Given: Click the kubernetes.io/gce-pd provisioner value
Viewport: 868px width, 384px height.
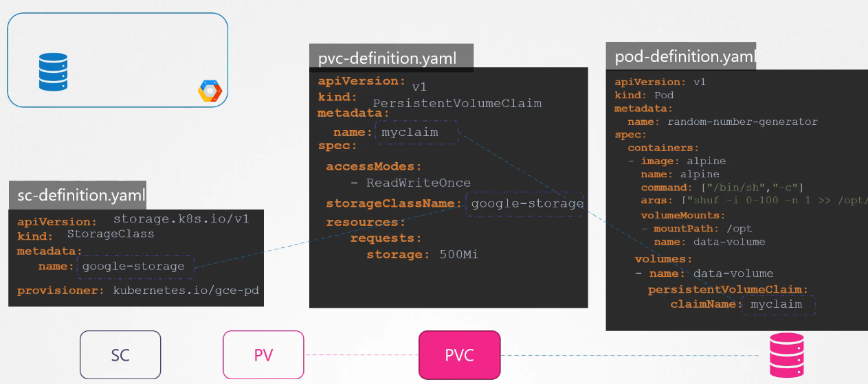Looking at the screenshot, I should (186, 291).
